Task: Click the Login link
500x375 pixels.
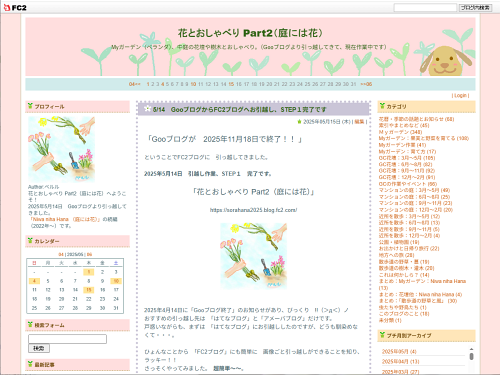Action: (461, 95)
